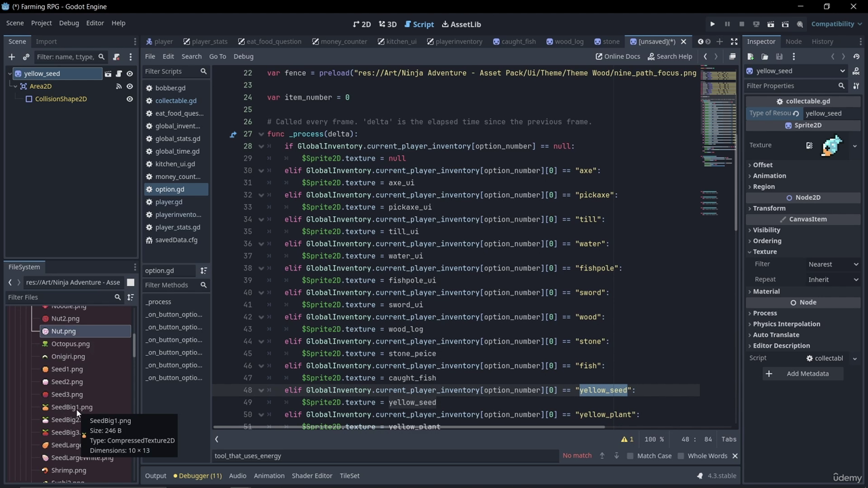Open the Texture resource dropdown arrow
Screen dimensions: 868x488
[x=854, y=146]
